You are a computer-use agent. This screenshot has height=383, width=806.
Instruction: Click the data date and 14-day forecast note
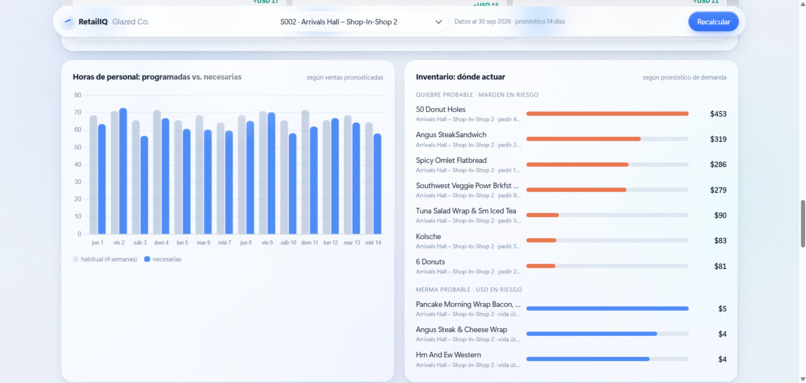pos(509,22)
